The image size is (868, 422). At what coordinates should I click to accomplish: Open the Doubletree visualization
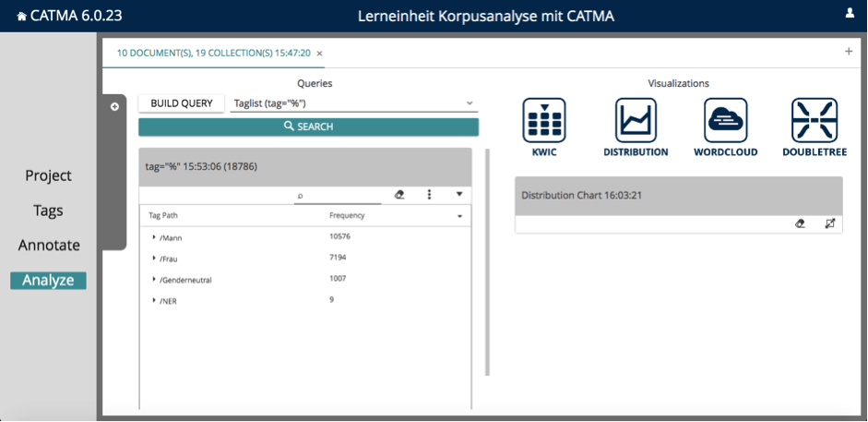click(814, 128)
